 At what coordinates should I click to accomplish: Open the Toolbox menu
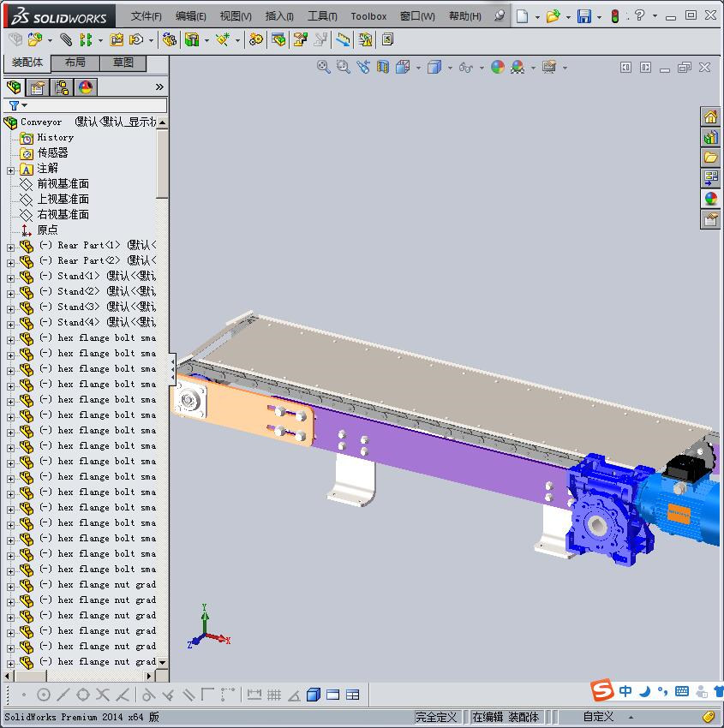(368, 16)
